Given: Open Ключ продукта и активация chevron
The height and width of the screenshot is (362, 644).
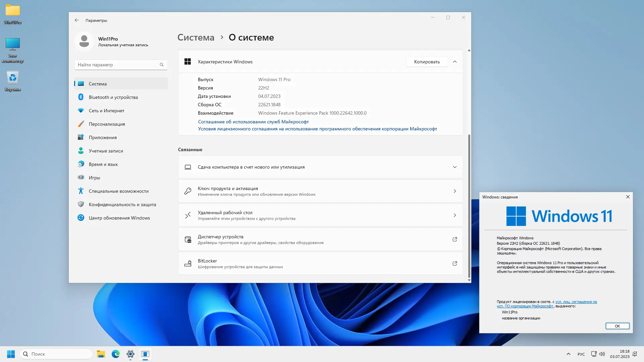Looking at the screenshot, I should pos(454,191).
